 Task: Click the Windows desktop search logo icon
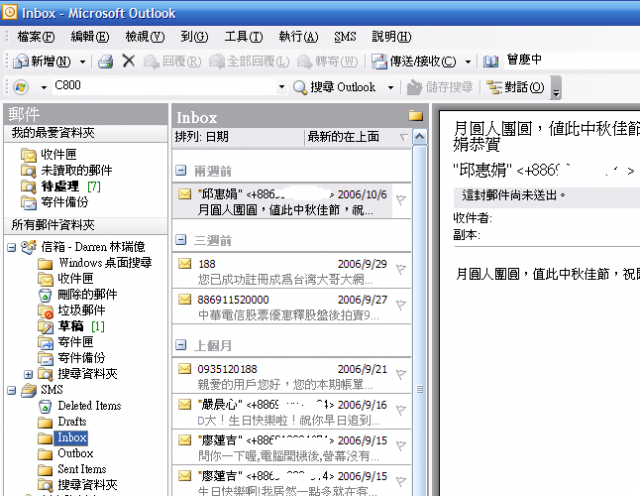point(21,87)
